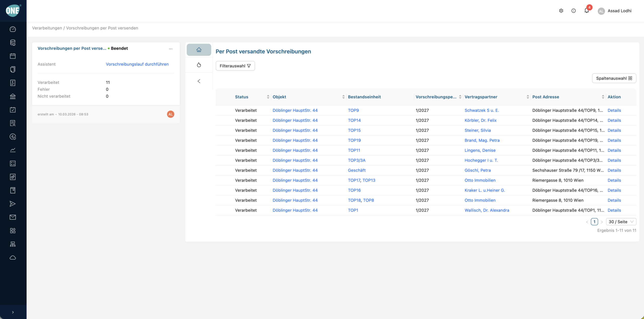
Task: Open the envelope mail icon in sidebar
Action: 13,217
